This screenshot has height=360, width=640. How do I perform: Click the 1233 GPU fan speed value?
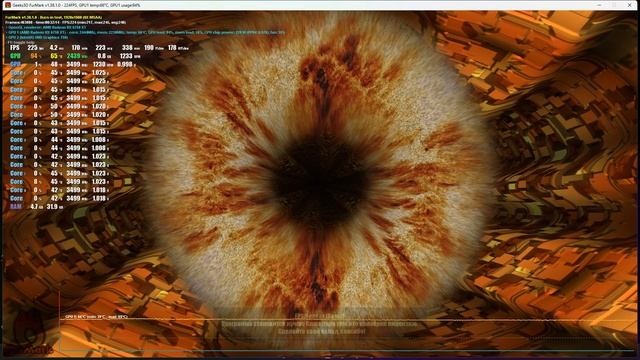point(126,56)
